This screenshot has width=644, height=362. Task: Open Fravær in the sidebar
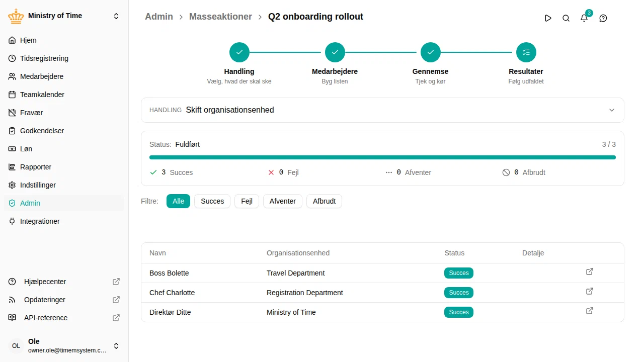click(x=64, y=113)
